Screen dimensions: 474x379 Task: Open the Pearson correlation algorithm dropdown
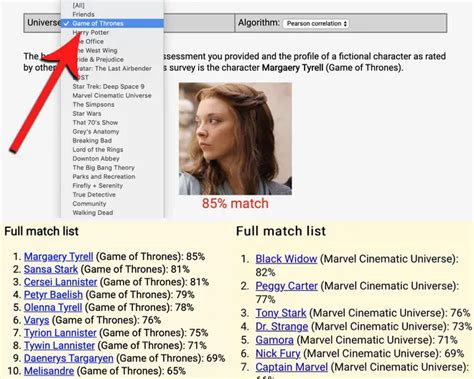[316, 24]
